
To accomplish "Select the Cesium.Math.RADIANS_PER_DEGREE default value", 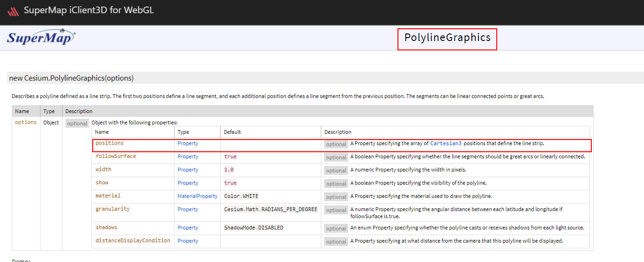I will click(x=270, y=209).
